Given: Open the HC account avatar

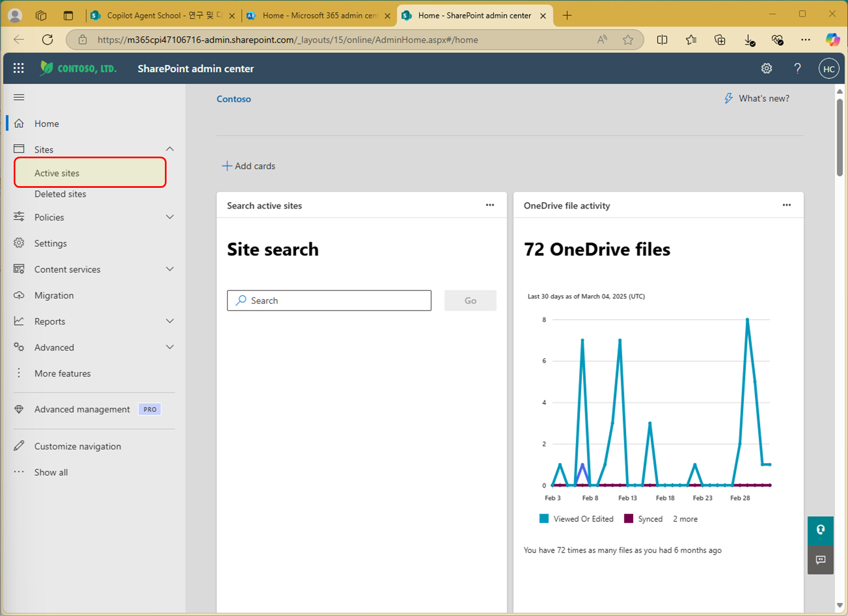Looking at the screenshot, I should pos(829,69).
